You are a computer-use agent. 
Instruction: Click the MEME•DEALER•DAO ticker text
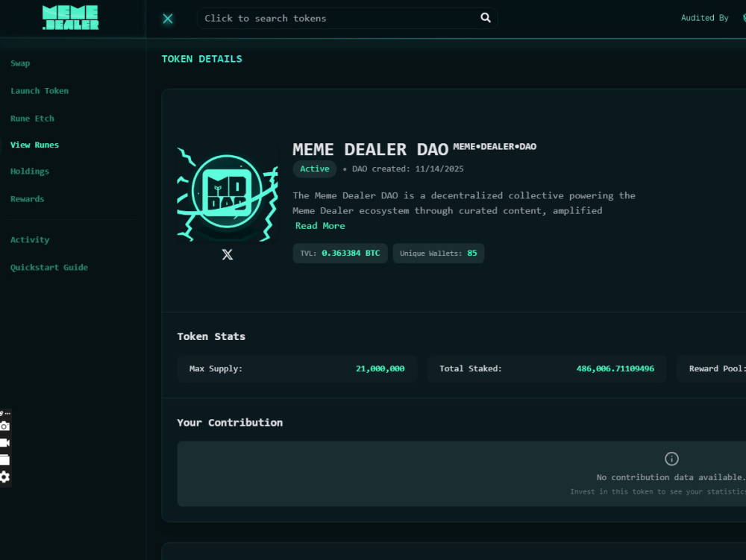click(x=495, y=146)
